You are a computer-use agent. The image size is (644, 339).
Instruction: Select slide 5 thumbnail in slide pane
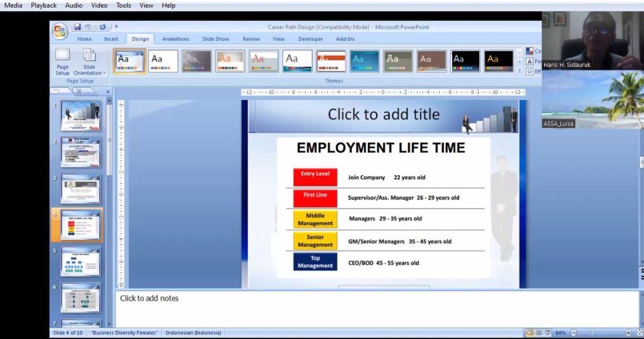(x=80, y=260)
